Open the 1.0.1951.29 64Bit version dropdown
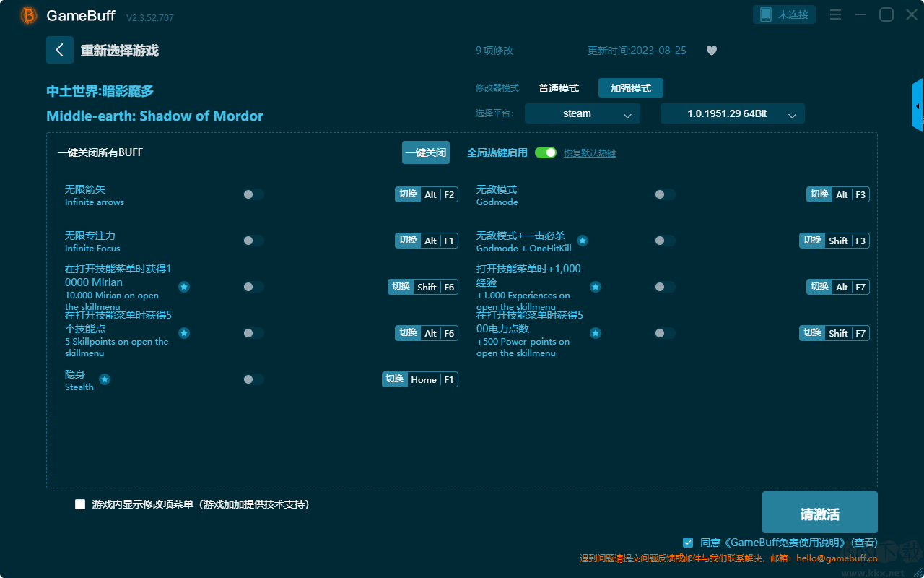 [733, 113]
